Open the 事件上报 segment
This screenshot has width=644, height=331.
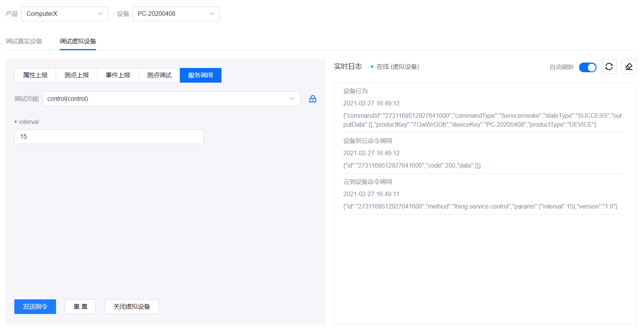coord(118,75)
